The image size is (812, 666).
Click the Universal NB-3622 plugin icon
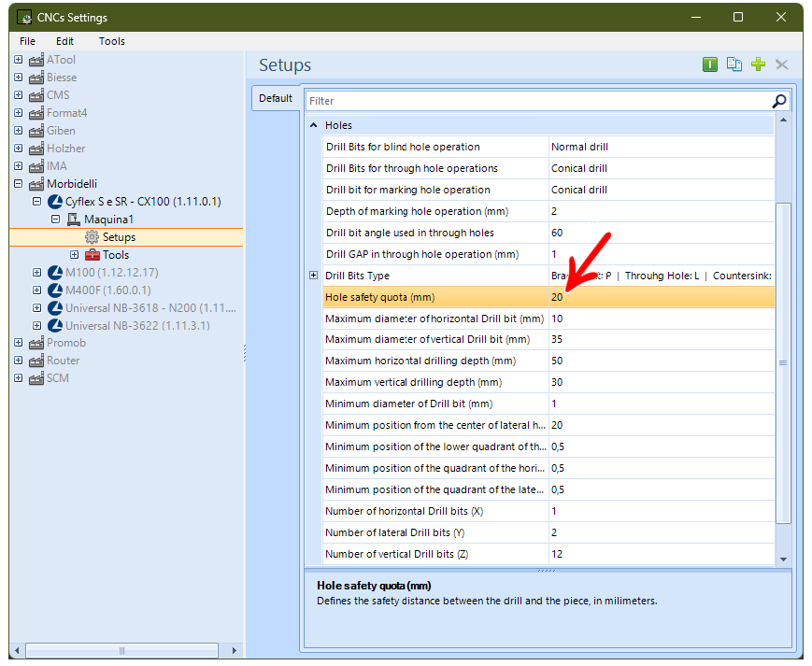[55, 325]
